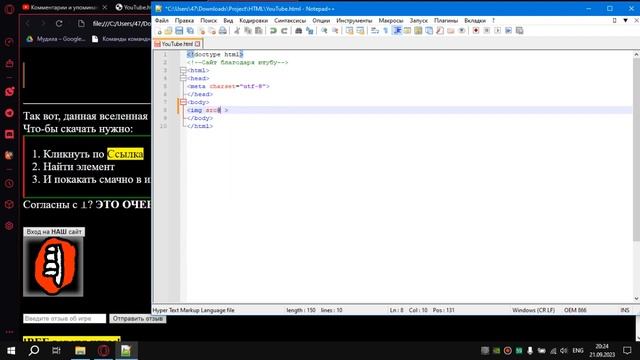
Task: Open the Плагины menu
Action: click(446, 20)
